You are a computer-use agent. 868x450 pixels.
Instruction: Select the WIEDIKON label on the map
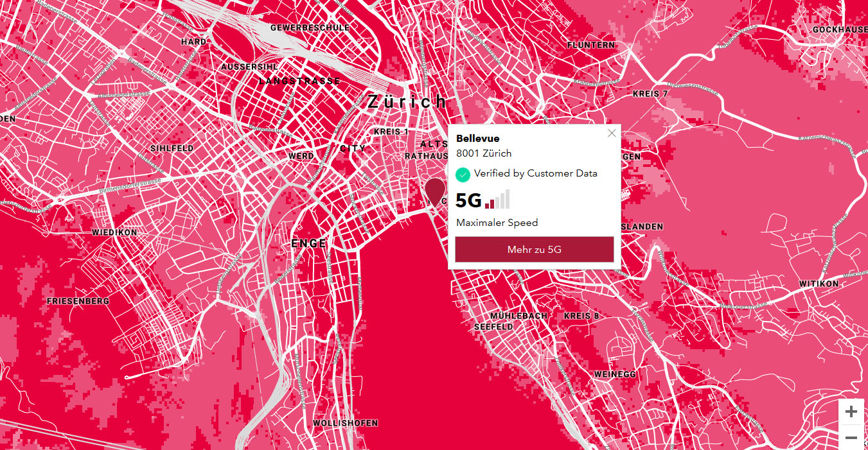[114, 232]
